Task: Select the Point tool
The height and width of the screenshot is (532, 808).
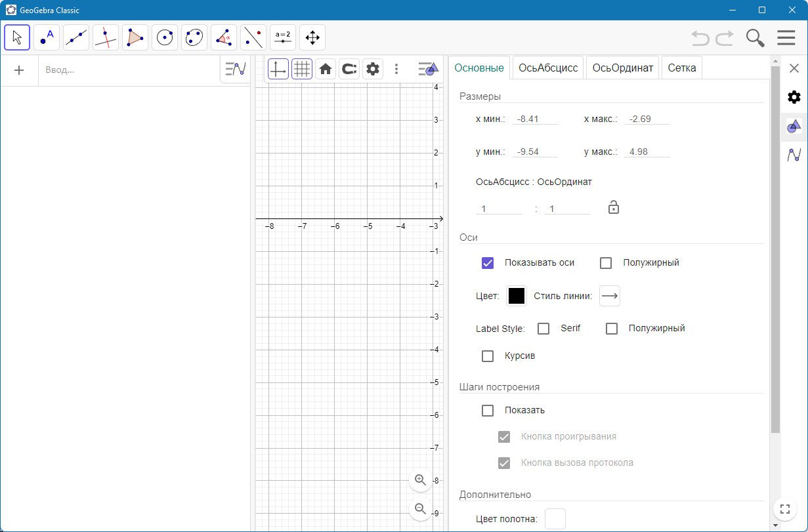Action: click(47, 38)
